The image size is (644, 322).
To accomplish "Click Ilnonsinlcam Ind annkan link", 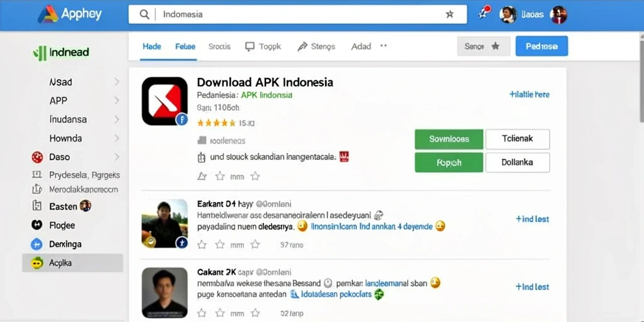I will (x=372, y=226).
